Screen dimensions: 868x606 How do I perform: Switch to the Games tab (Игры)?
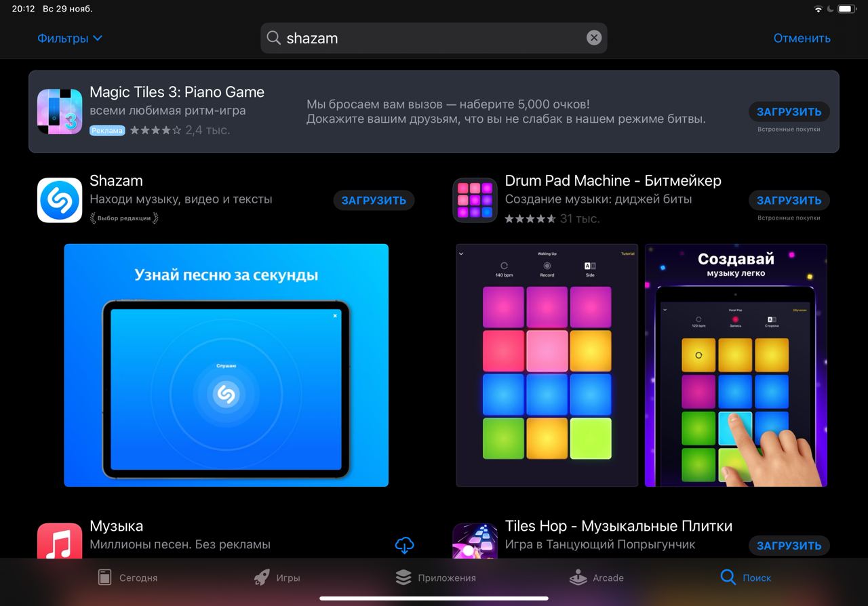(277, 578)
